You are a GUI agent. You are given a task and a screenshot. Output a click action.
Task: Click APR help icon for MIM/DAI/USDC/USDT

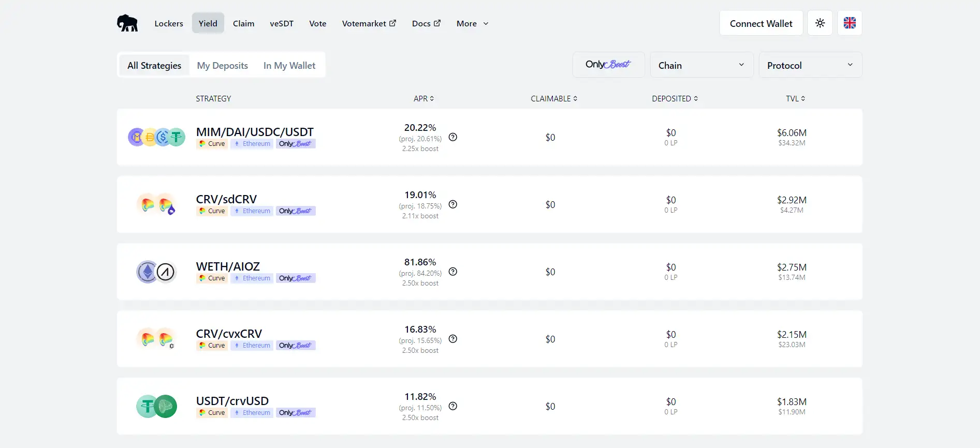click(x=453, y=137)
